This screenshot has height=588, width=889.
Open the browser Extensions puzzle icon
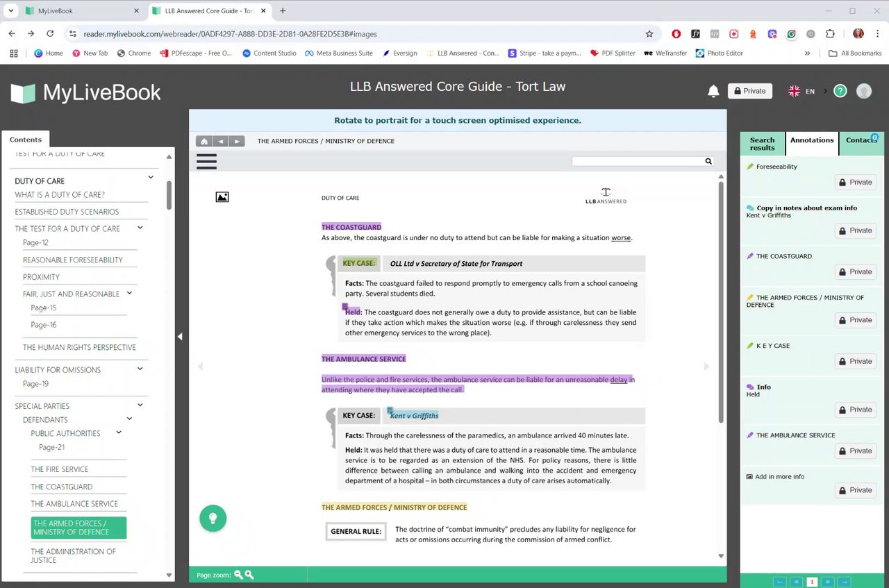(x=830, y=33)
